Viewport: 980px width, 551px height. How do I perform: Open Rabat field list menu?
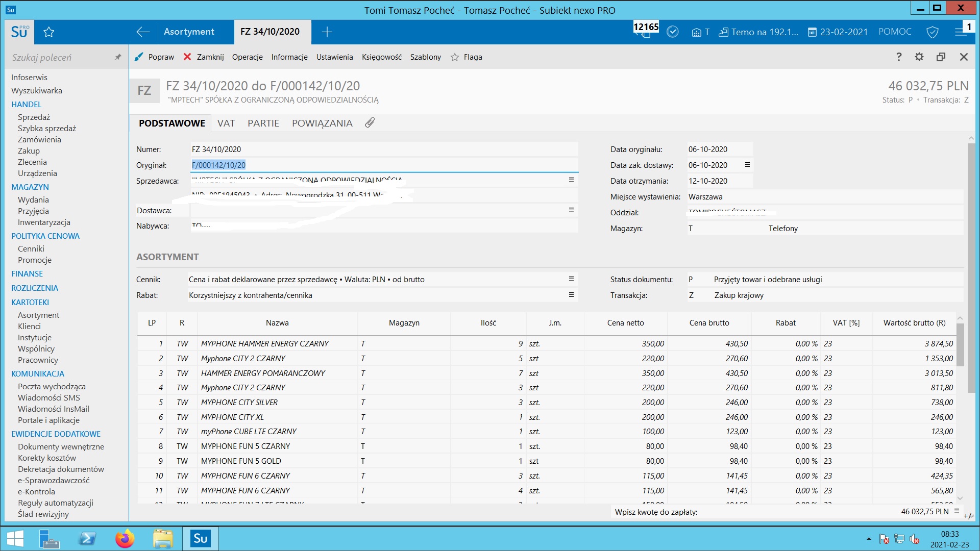tap(571, 295)
